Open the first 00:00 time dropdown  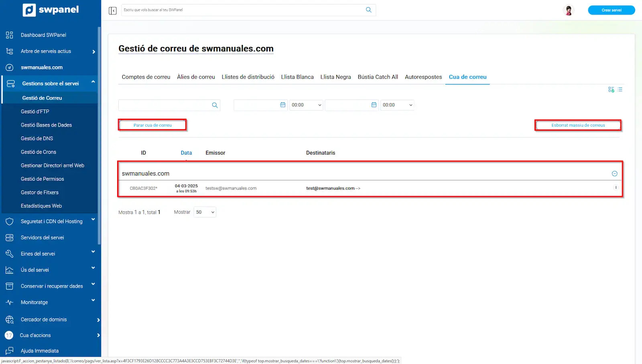306,105
